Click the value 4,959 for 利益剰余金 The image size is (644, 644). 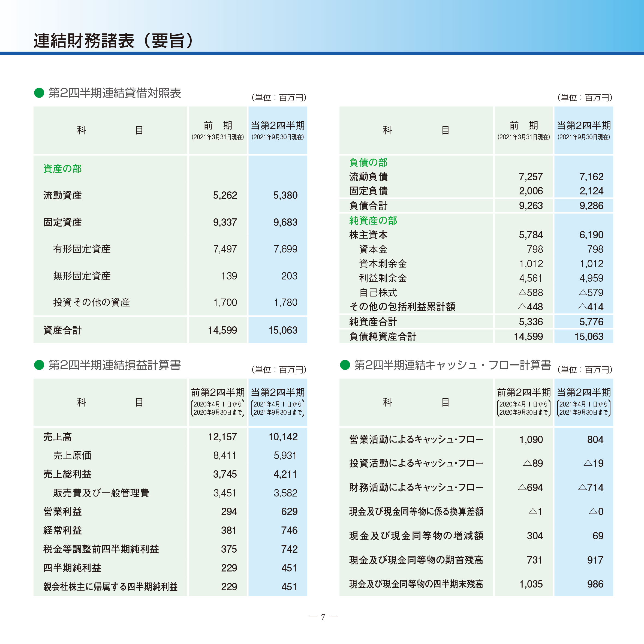591,278
